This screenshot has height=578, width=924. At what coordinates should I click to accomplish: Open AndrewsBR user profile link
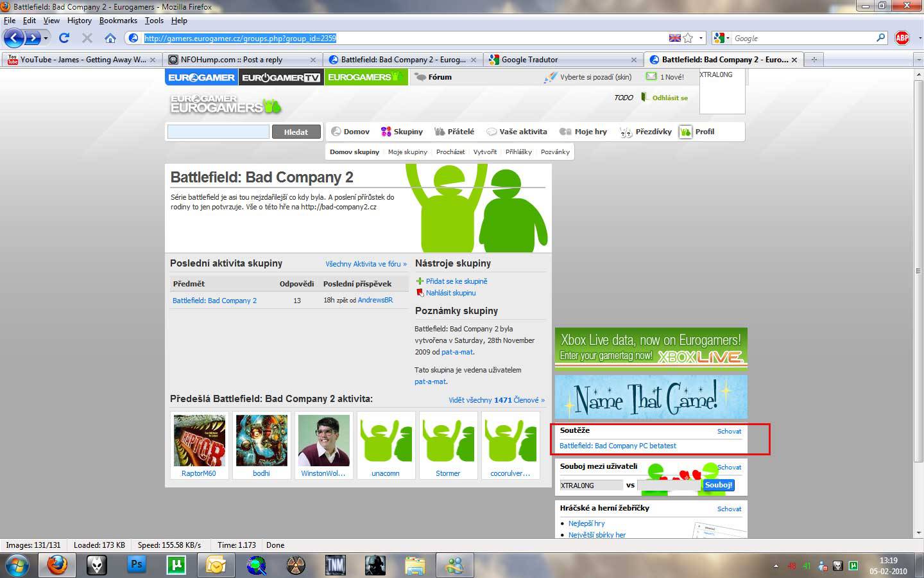point(375,300)
